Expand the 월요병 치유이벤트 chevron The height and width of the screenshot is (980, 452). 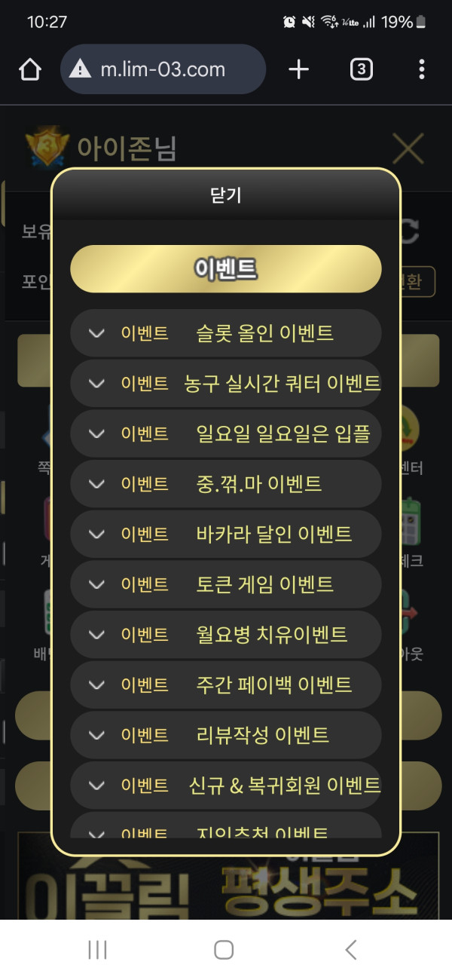coord(96,635)
